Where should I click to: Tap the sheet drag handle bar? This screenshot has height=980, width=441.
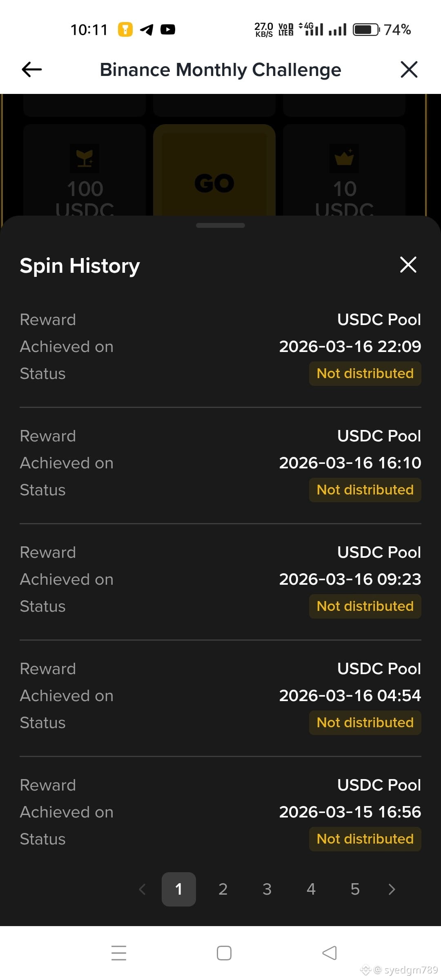click(x=220, y=225)
